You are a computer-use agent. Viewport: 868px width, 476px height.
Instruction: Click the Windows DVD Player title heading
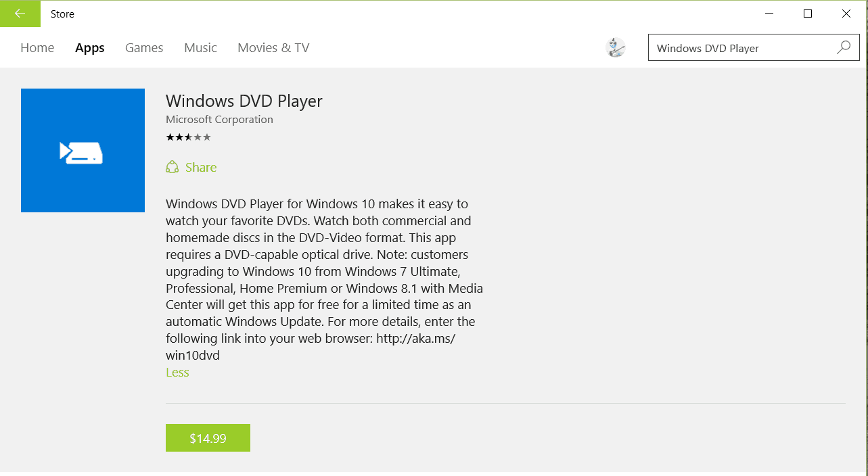click(244, 101)
